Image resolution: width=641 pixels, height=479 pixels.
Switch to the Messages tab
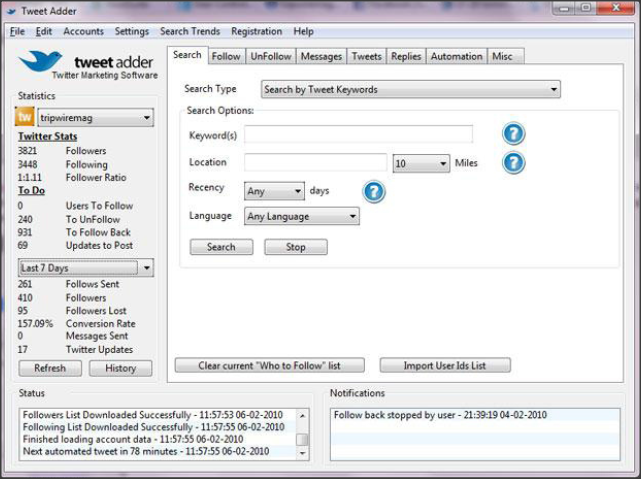click(321, 56)
